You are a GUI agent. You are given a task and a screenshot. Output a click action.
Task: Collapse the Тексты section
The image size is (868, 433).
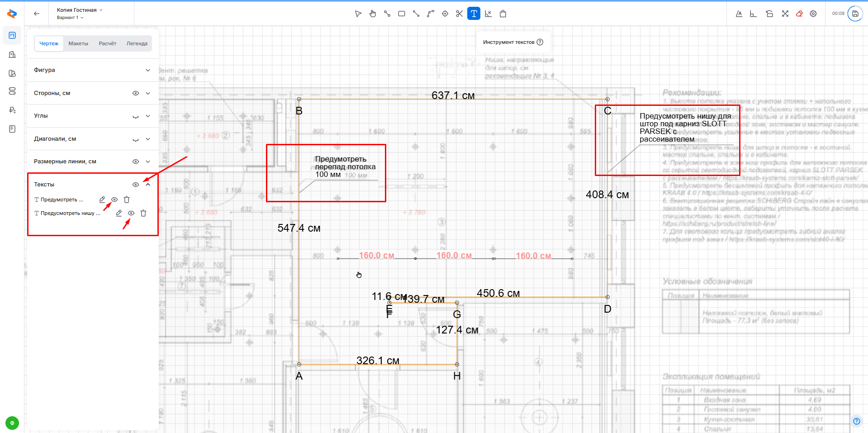pos(147,185)
